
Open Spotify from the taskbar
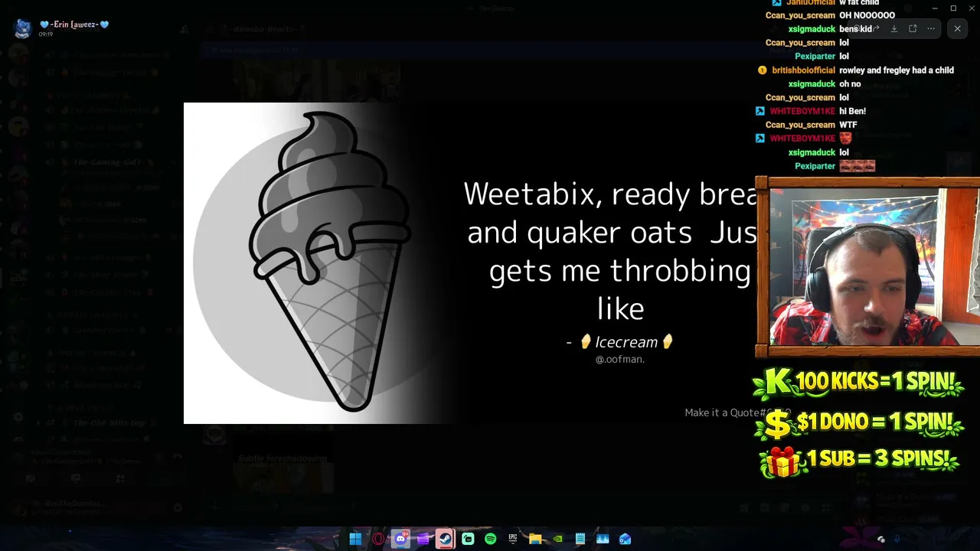click(491, 539)
